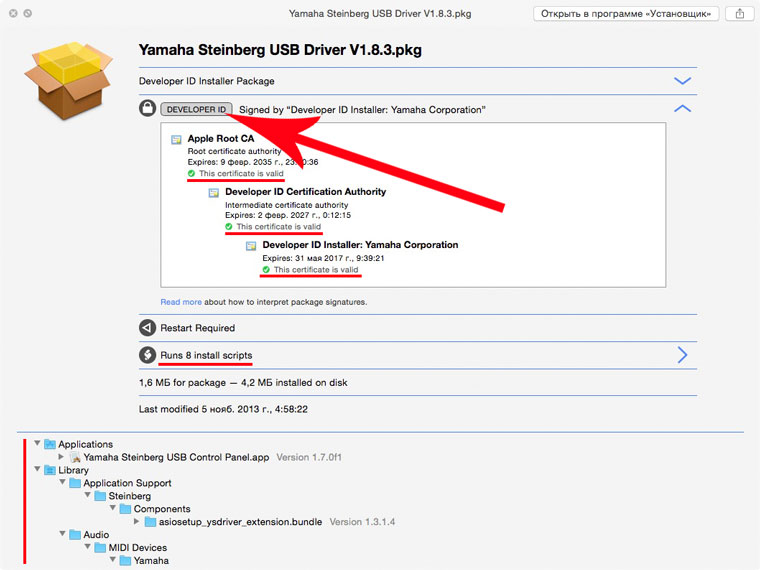
Task: Collapse the Applications folder triangle
Action: (x=37, y=443)
